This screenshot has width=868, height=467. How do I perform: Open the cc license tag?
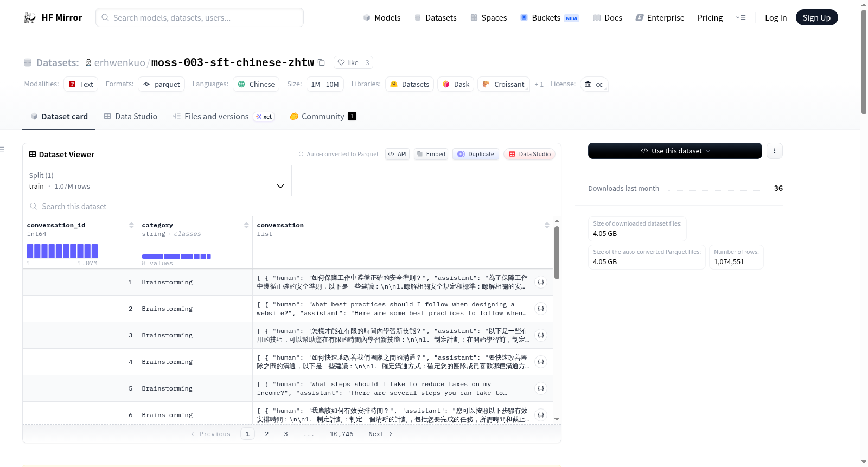click(x=594, y=84)
